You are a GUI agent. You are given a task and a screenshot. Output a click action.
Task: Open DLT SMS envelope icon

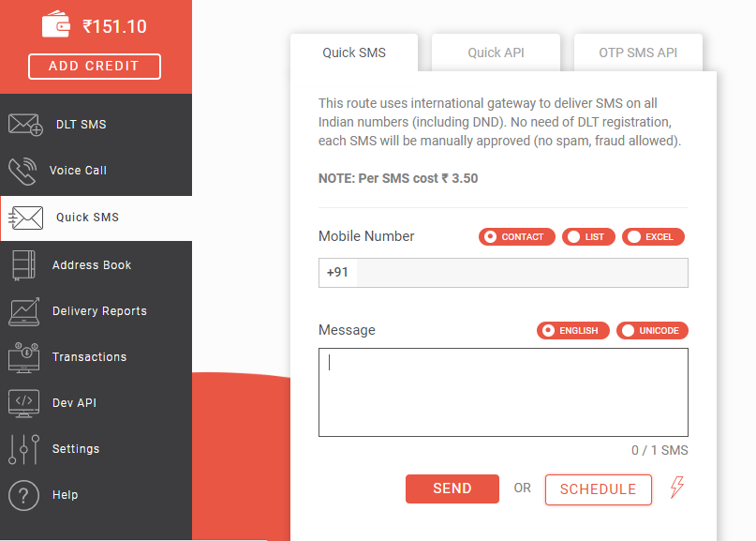(x=25, y=125)
